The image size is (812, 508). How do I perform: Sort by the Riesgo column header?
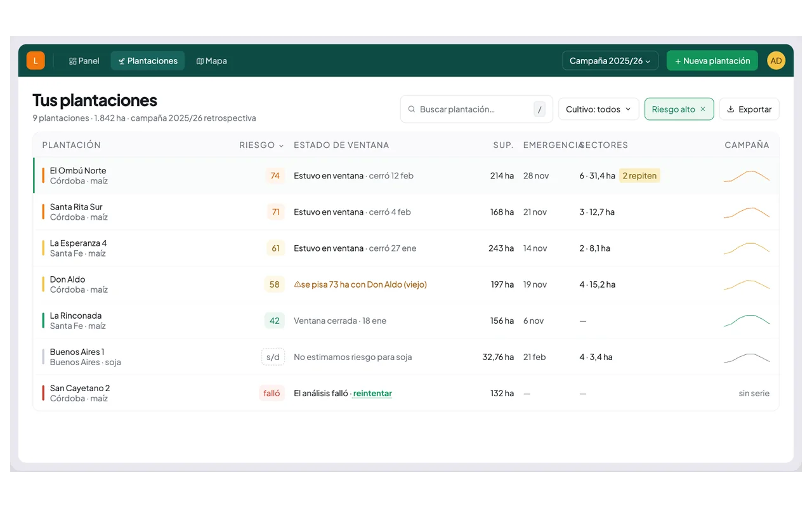261,145
